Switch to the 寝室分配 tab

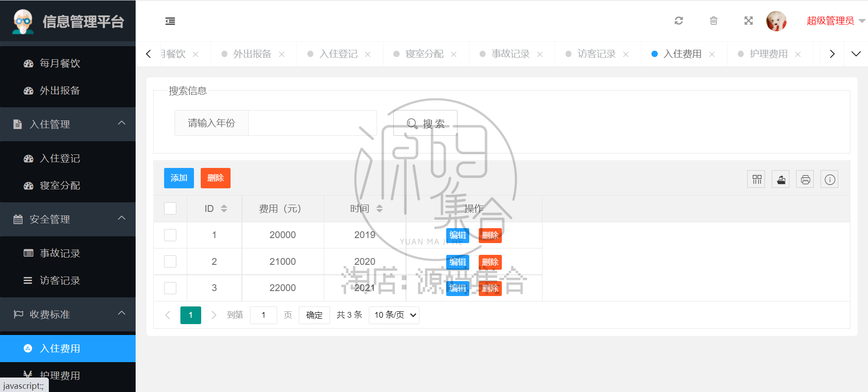coord(424,54)
